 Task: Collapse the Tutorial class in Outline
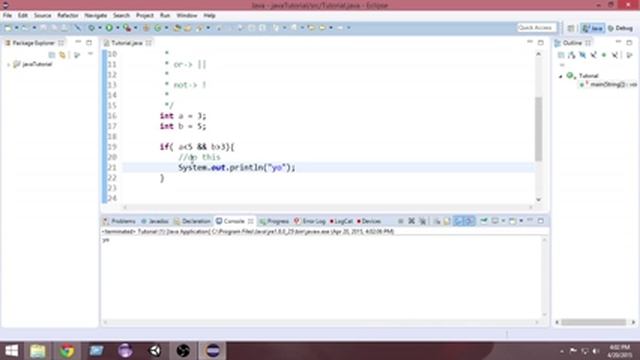tap(561, 76)
